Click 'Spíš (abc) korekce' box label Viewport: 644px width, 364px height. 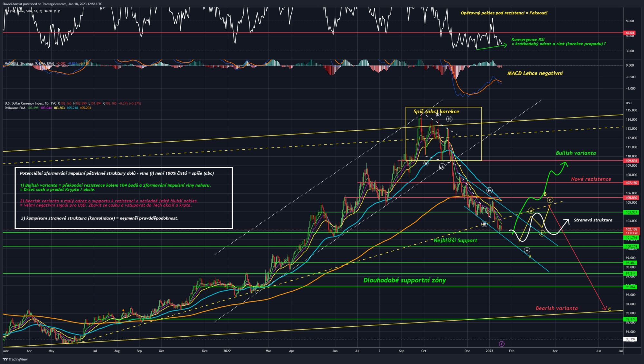[436, 111]
